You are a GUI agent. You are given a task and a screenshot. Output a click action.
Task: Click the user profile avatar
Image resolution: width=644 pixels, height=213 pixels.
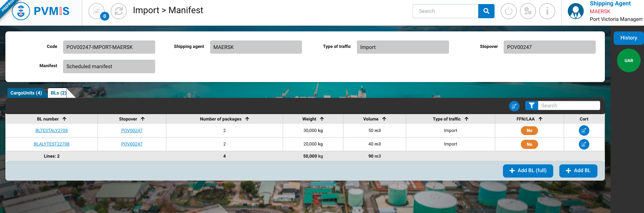(576, 11)
